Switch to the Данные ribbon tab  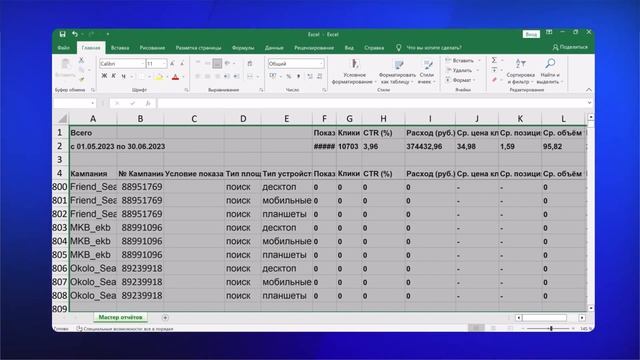pyautogui.click(x=274, y=48)
